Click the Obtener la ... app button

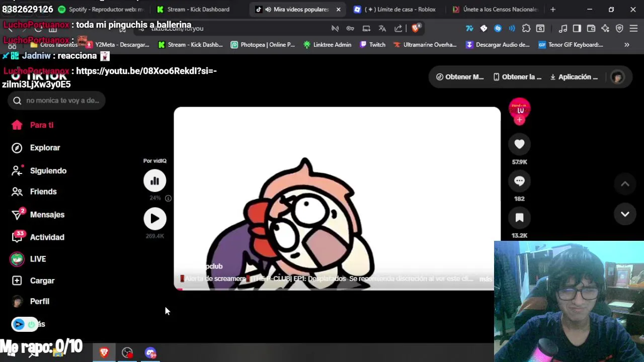point(517,77)
